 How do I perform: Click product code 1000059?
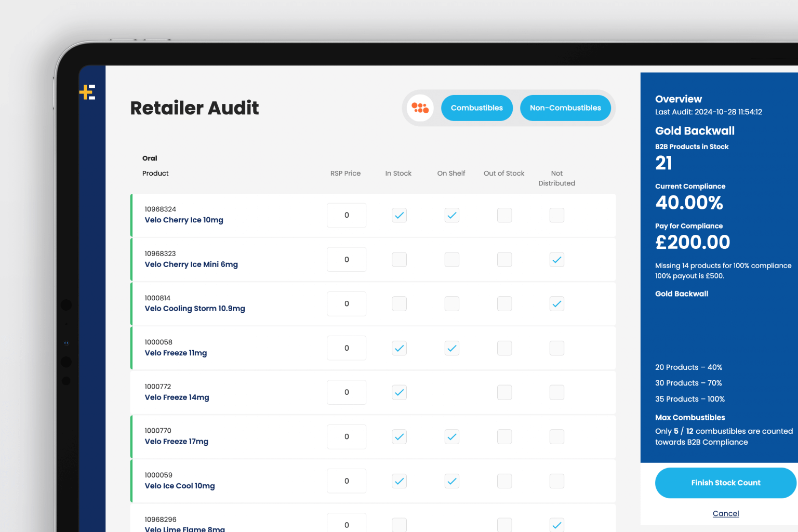[x=158, y=475]
